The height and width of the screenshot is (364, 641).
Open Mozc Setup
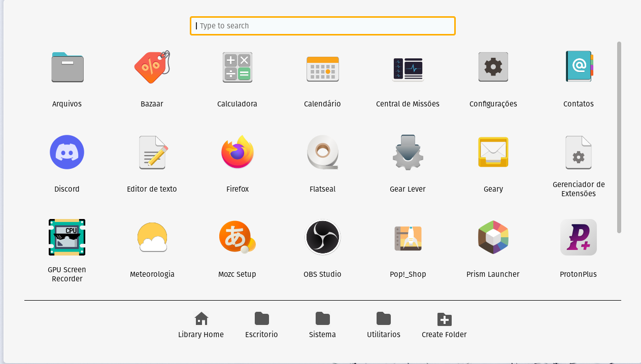point(237,238)
